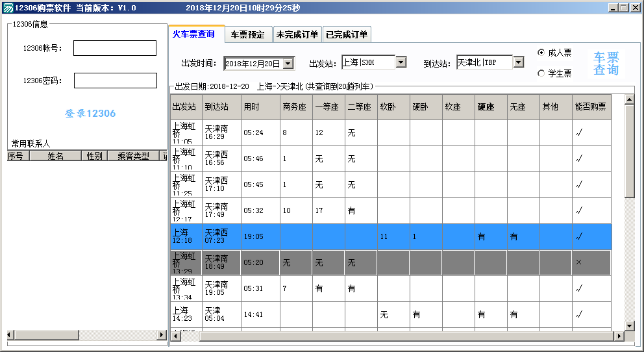Click the 天津 05:04 arrival cell
Viewport: 644px width, 352px height.
222,314
